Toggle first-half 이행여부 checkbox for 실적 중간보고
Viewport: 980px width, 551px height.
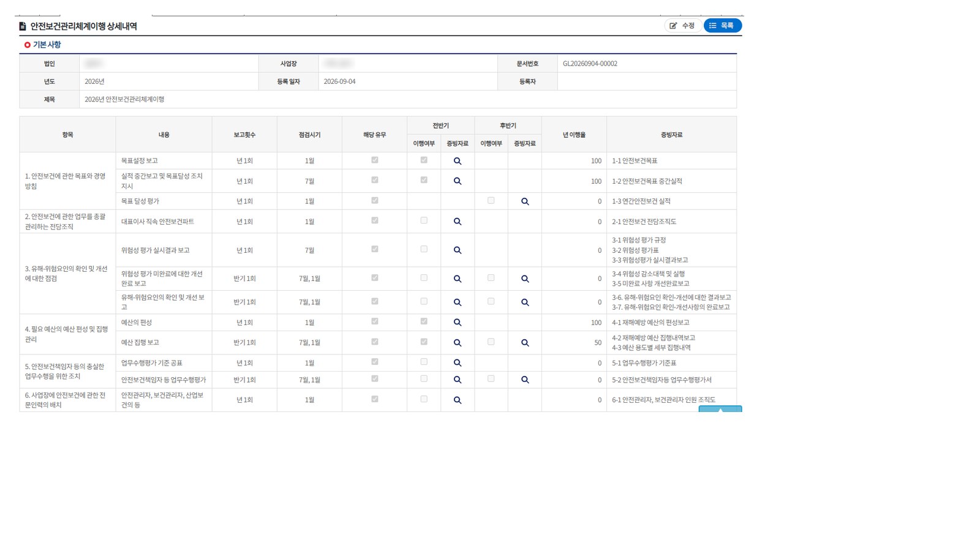click(424, 180)
